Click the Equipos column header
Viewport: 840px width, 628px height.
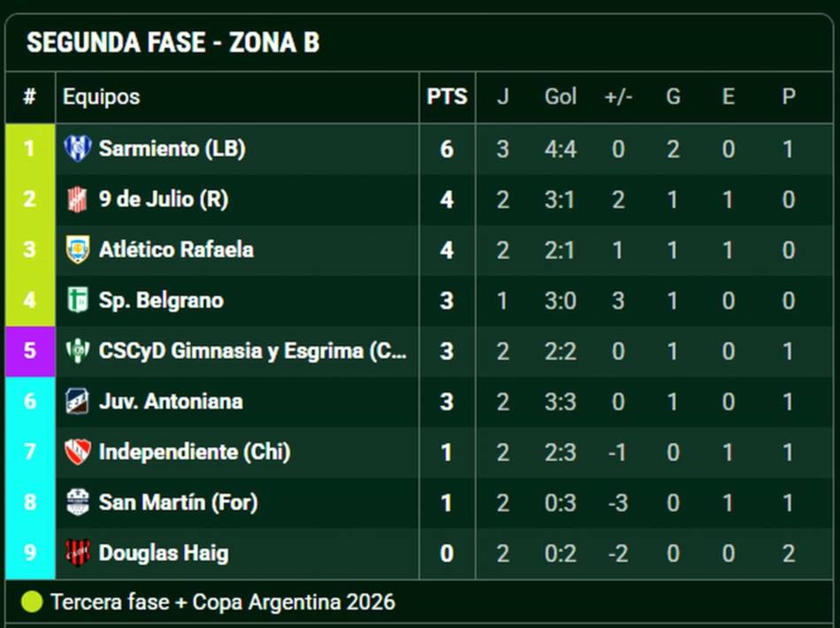[102, 97]
